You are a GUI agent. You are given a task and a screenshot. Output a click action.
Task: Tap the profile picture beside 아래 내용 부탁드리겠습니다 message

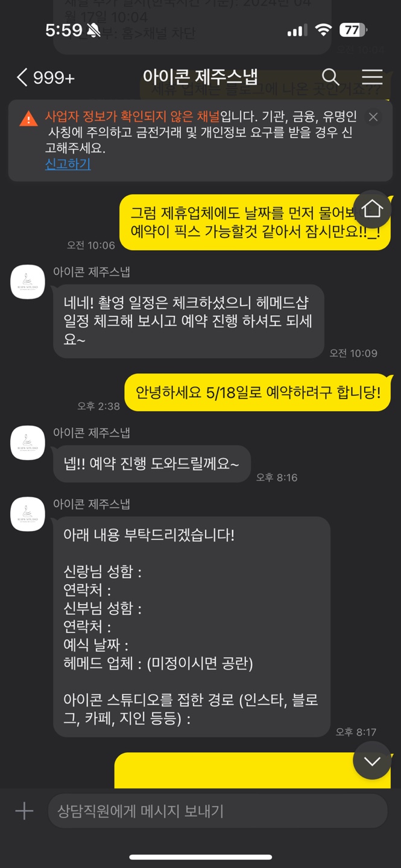click(28, 514)
